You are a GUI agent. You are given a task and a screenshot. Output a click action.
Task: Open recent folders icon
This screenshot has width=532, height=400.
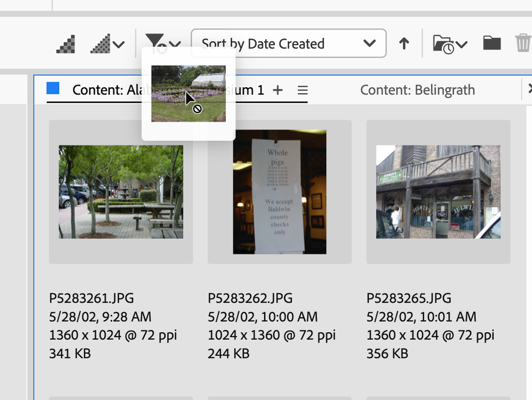[x=444, y=44]
